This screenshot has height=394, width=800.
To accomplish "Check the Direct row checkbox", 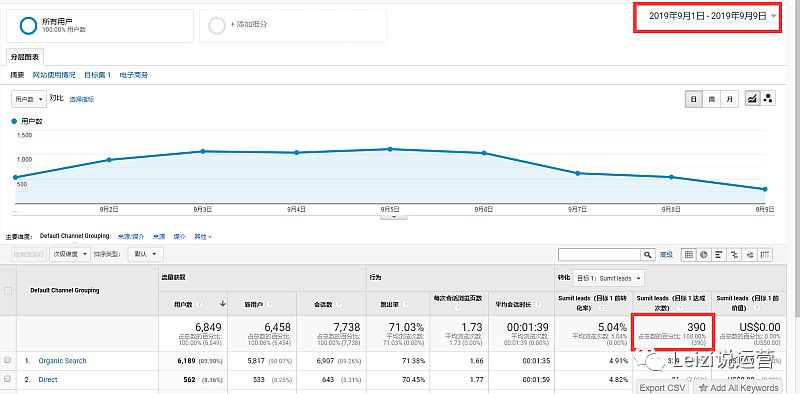I will click(8, 379).
